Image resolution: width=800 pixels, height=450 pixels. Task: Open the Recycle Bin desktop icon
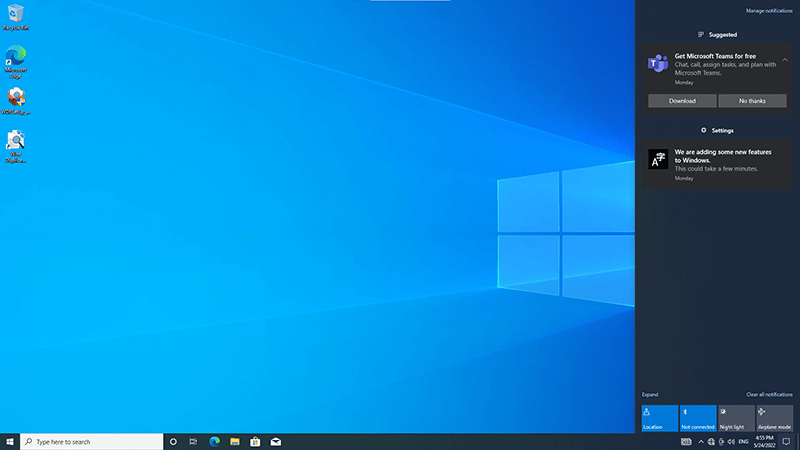pos(15,17)
